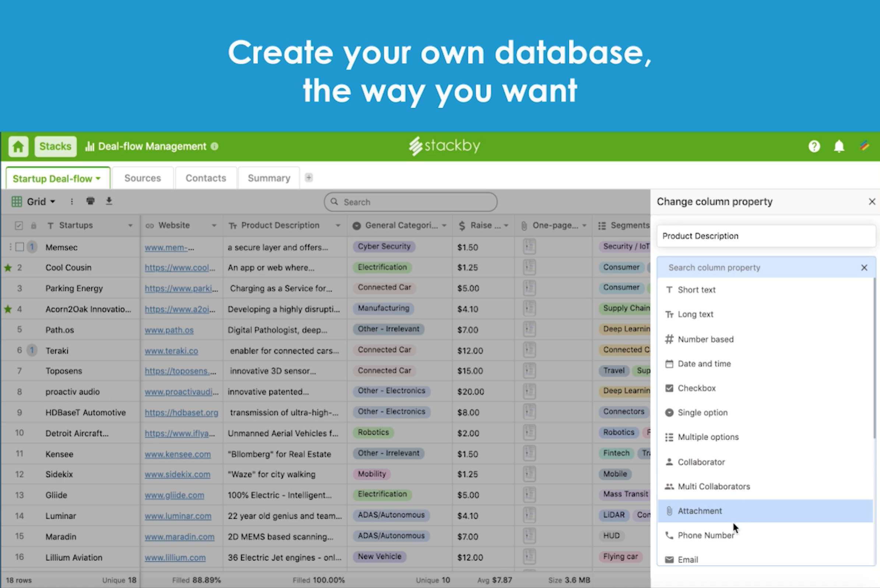Viewport: 880px width, 588px height.
Task: Click Mobility tag in Sidekix row
Action: tap(372, 474)
